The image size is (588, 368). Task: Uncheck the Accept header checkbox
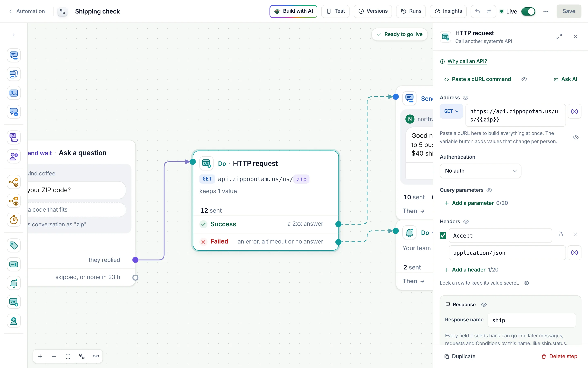(443, 235)
